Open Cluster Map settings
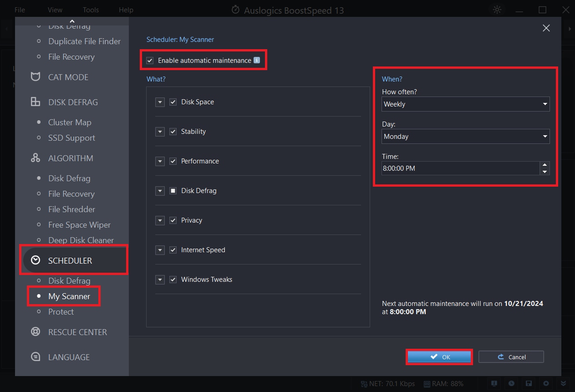575x392 pixels. (70, 122)
